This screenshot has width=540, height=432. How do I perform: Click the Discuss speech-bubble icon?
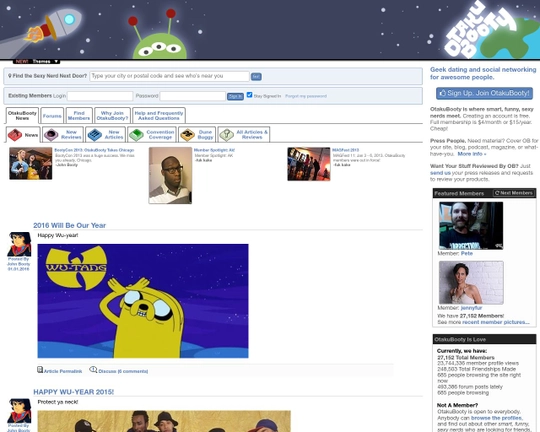(93, 370)
